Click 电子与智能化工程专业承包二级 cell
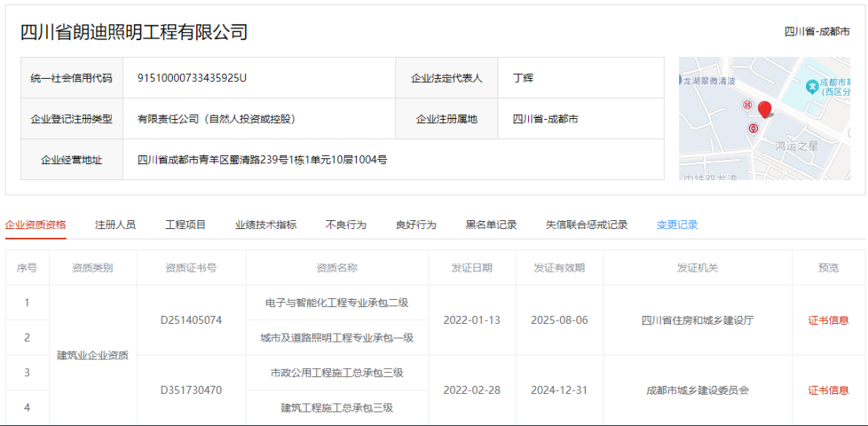The image size is (868, 426). click(337, 302)
